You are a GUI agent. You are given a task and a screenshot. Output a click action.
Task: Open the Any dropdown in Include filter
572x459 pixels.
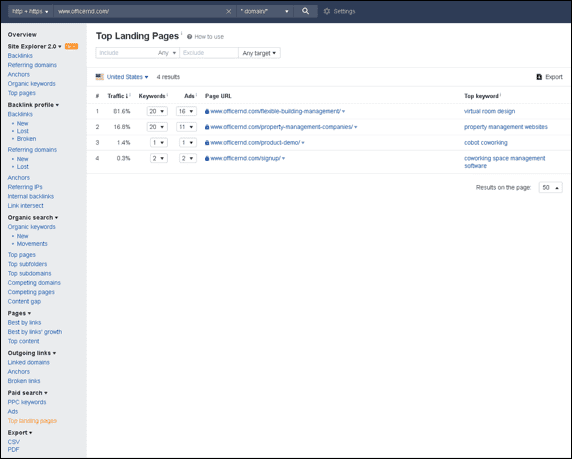click(167, 53)
